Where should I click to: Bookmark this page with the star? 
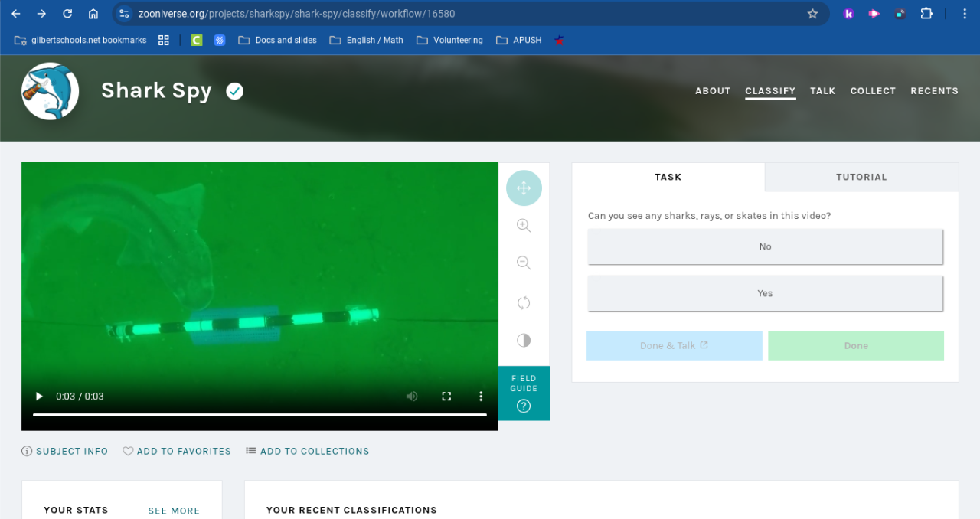(813, 14)
